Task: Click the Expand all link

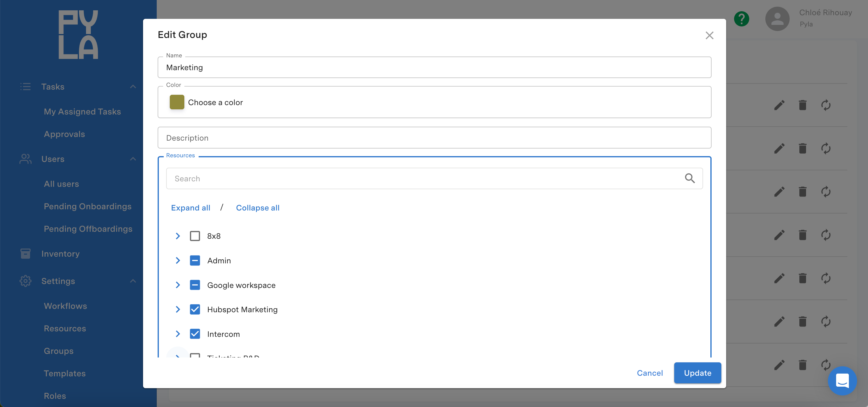Action: click(190, 208)
